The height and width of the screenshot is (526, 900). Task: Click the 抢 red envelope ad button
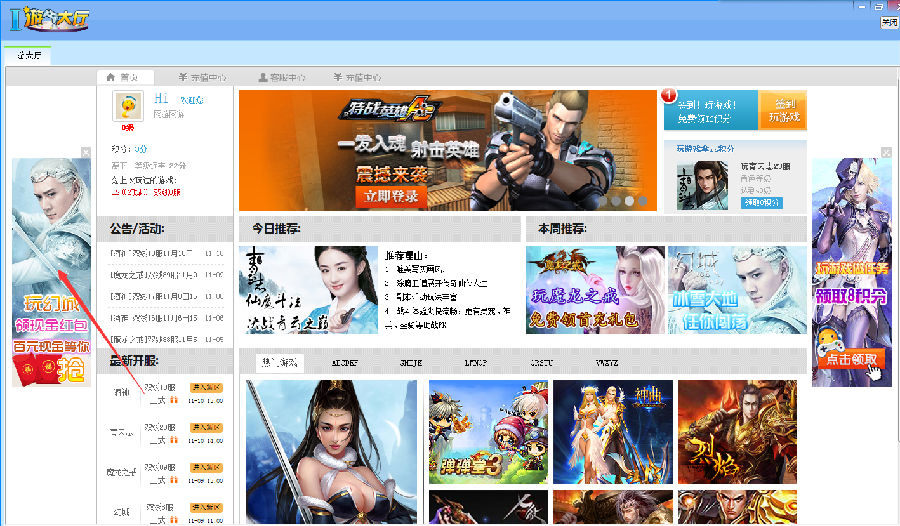pos(72,369)
